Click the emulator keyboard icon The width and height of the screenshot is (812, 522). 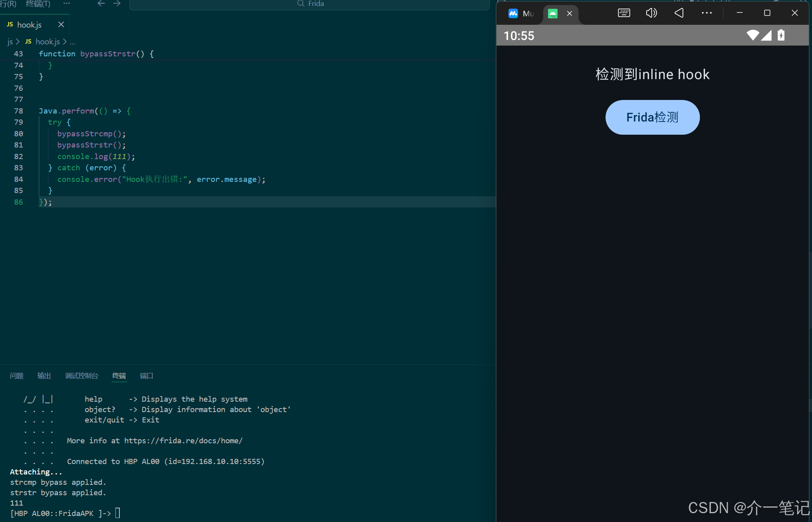[x=624, y=13]
